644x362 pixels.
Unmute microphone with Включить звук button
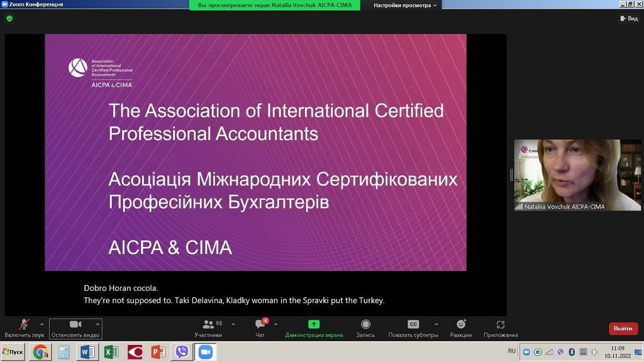click(x=24, y=328)
